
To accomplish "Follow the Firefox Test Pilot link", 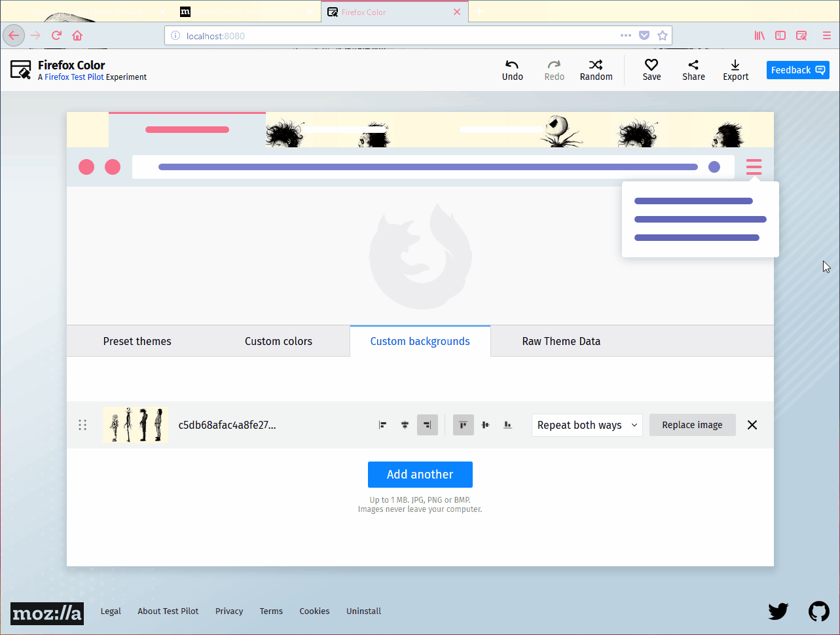I will 74,77.
